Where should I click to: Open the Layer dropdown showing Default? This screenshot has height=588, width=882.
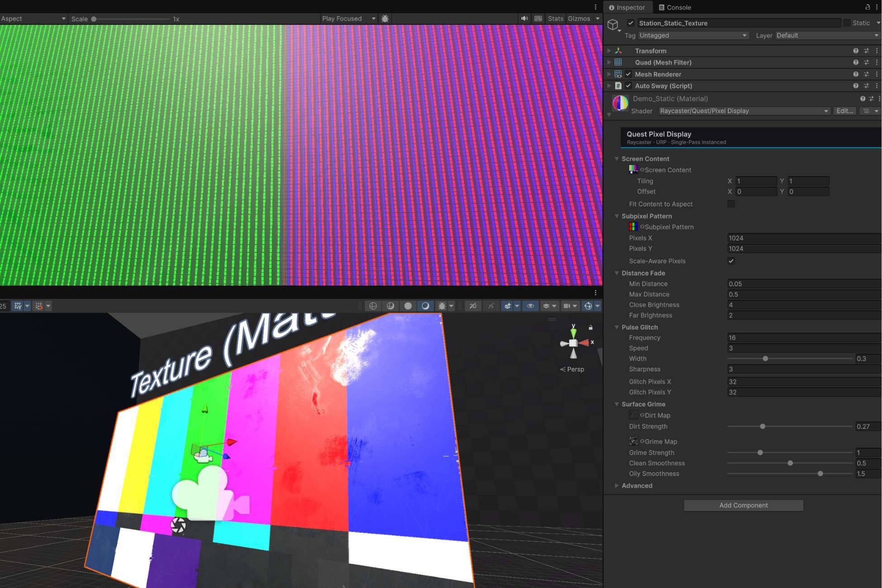(x=828, y=35)
